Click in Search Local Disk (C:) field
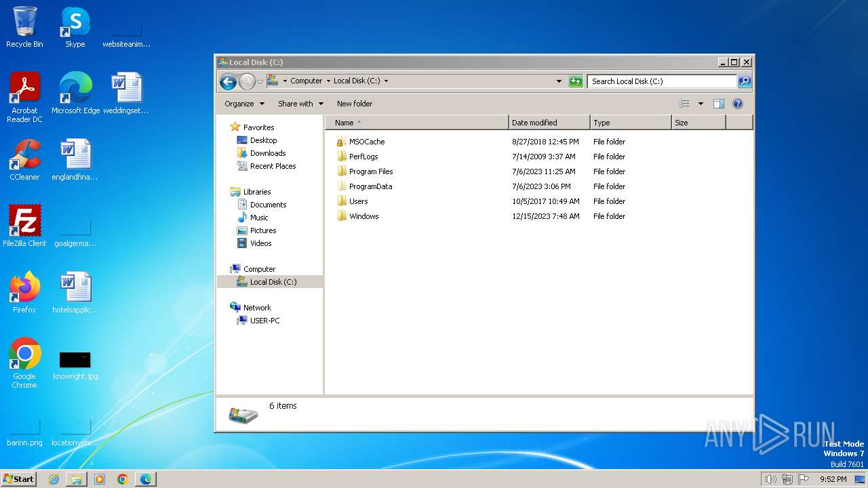Image resolution: width=868 pixels, height=488 pixels. click(x=662, y=81)
